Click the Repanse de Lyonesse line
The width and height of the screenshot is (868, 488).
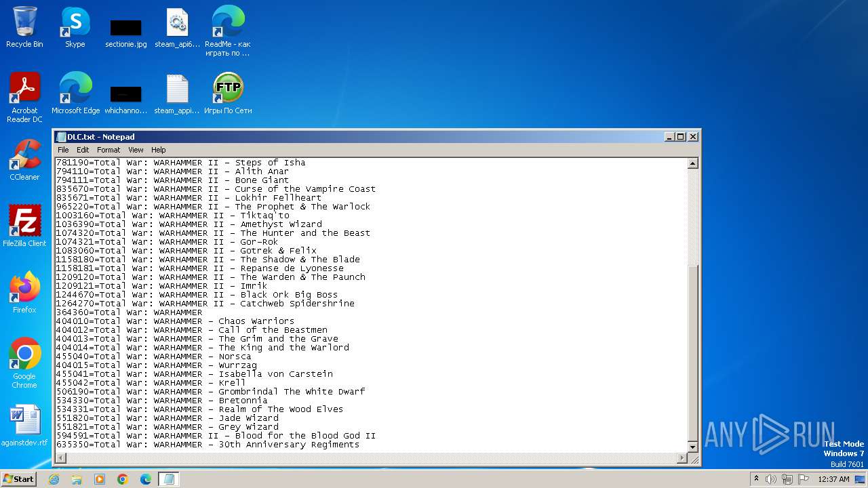point(199,268)
